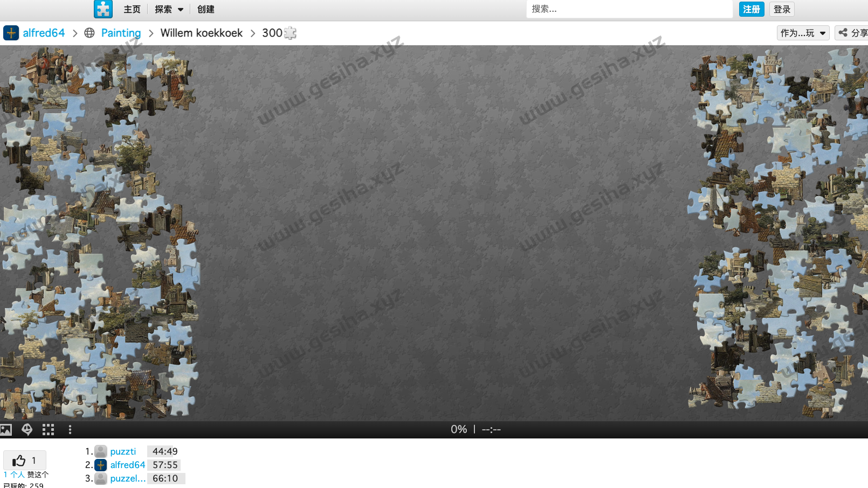Click the share icon on 分享 button
Viewport: 868px width, 488px height.
coord(842,32)
